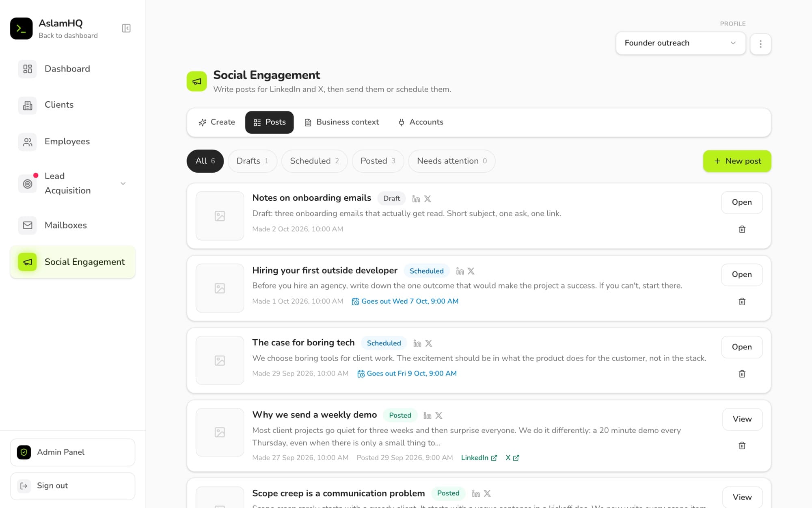View Scope creep is a communication problem post

click(742, 497)
